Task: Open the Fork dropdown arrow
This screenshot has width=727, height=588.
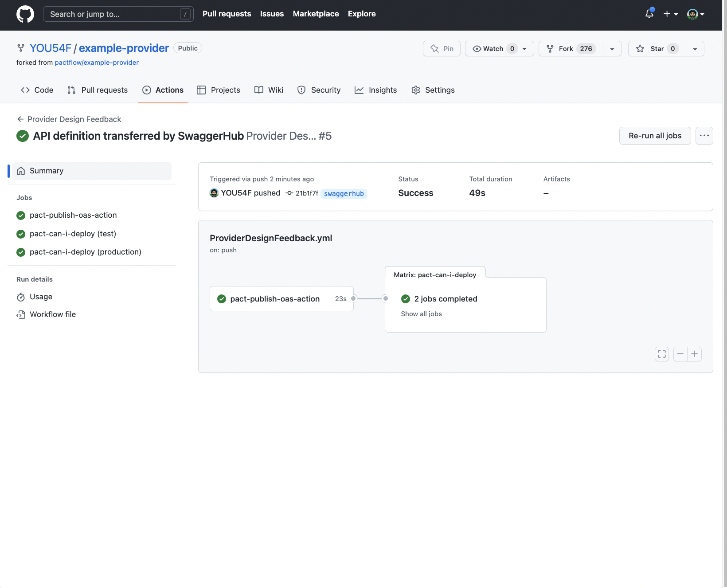Action: click(612, 49)
